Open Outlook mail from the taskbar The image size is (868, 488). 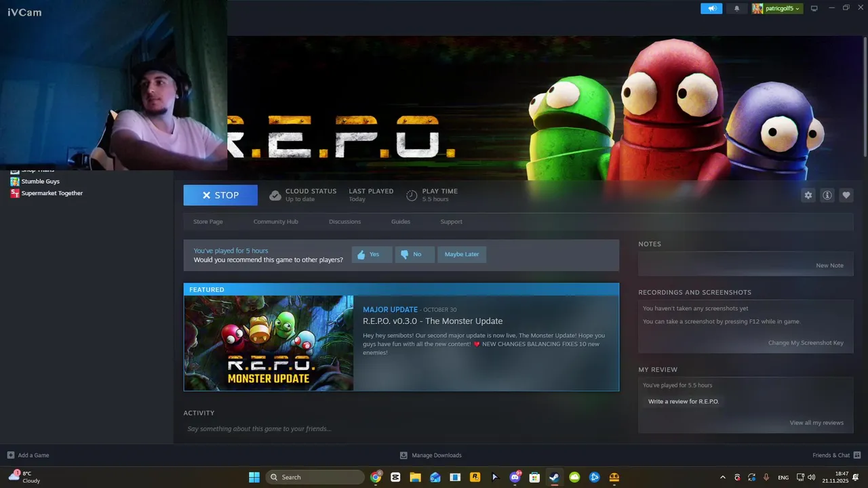tap(435, 477)
